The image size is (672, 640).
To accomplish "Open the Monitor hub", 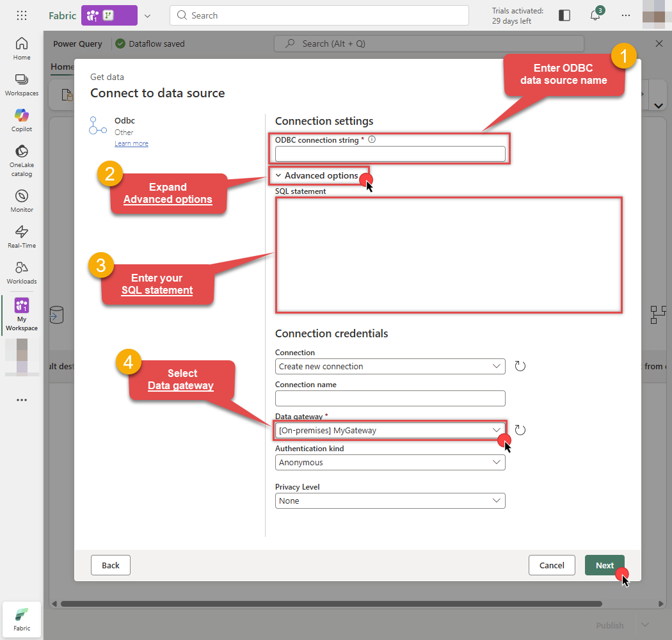I will pyautogui.click(x=21, y=196).
